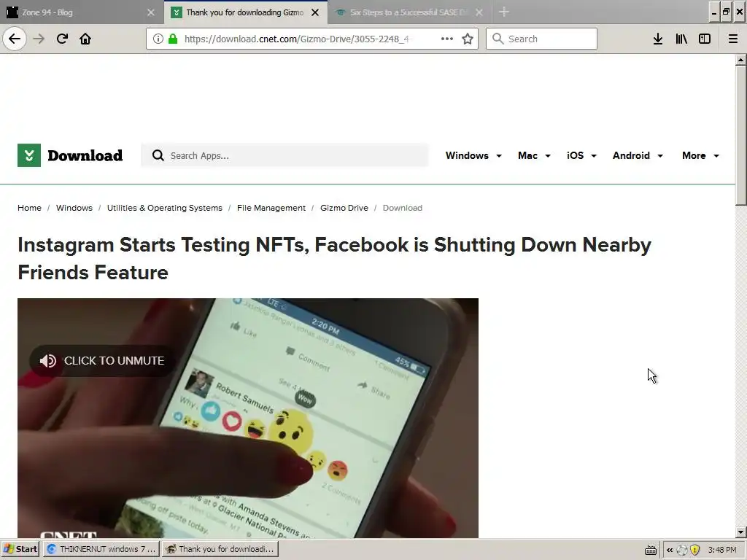Toggle the browser sidebar view

coord(705,39)
